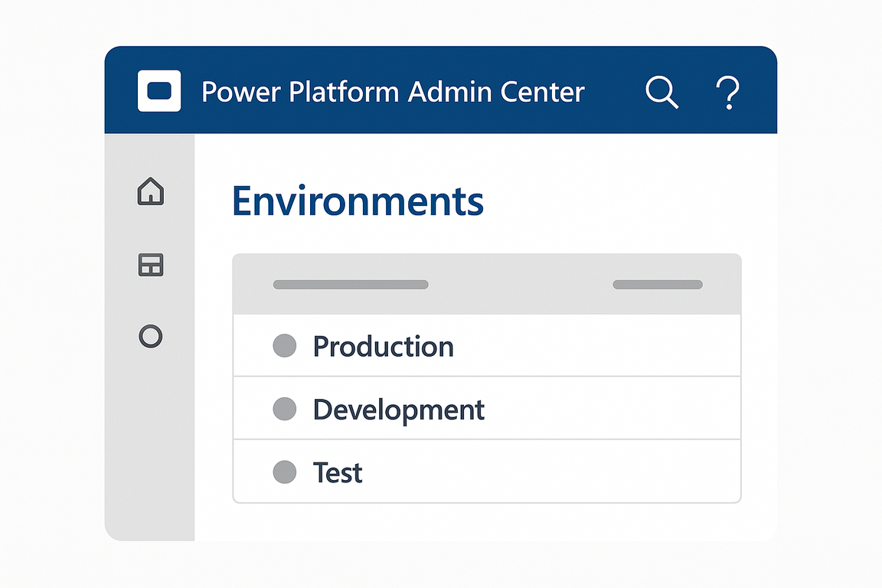Select the Production row status circle

coord(285,346)
